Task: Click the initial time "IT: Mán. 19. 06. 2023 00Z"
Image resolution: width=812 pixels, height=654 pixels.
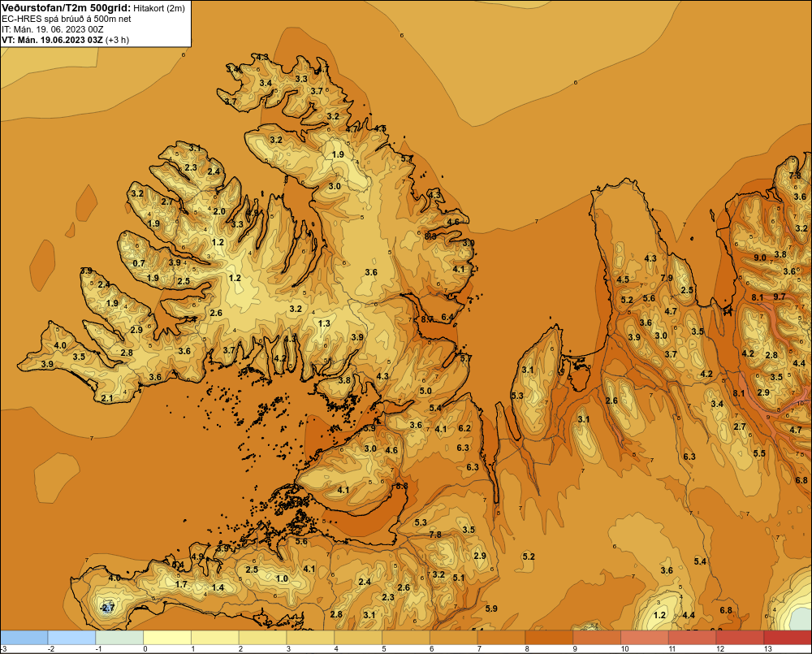Action: (52, 29)
